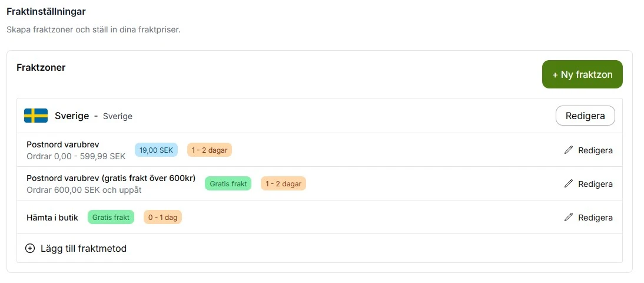This screenshot has width=644, height=283.
Task: Click Gratis frakt badge next to Hämta i butik
Action: pyautogui.click(x=111, y=217)
